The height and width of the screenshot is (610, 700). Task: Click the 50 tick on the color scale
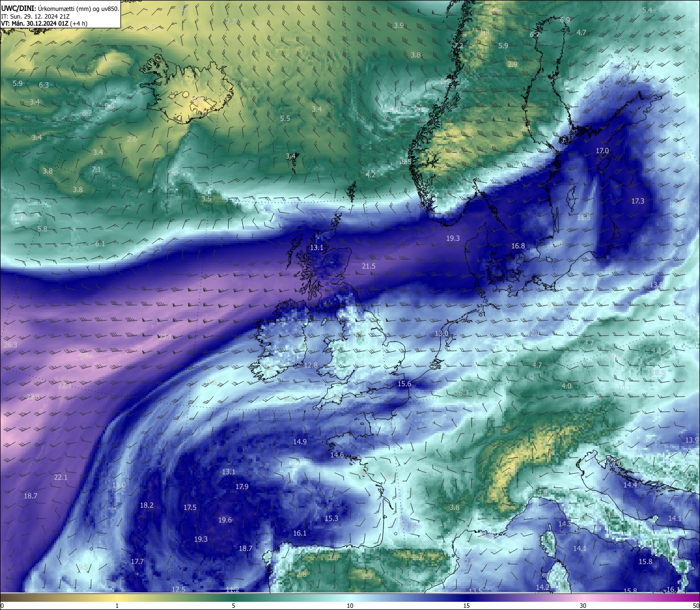tap(696, 606)
